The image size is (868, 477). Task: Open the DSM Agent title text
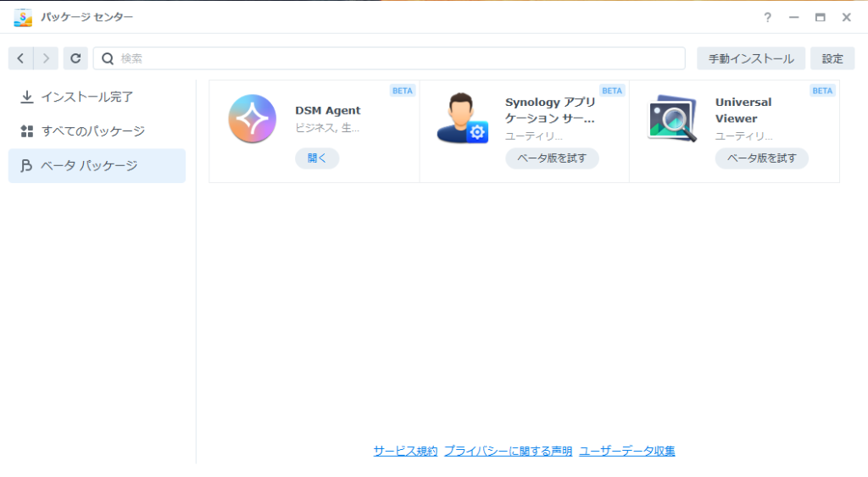(x=328, y=111)
